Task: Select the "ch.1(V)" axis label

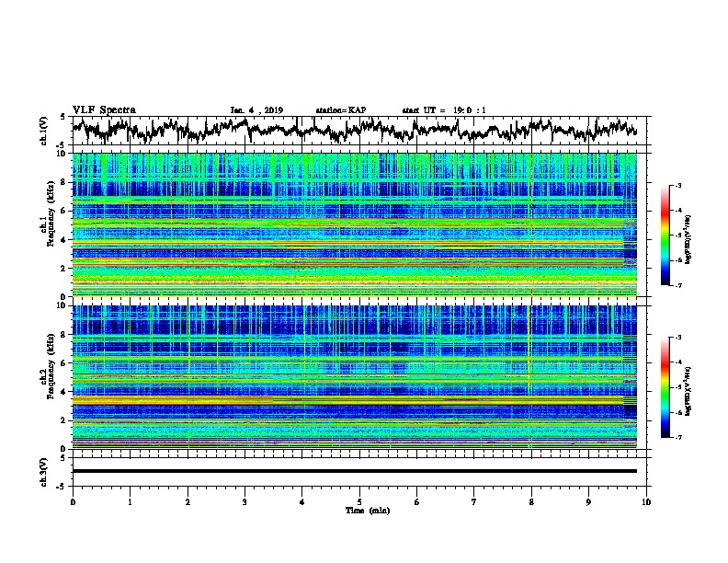Action: click(44, 131)
